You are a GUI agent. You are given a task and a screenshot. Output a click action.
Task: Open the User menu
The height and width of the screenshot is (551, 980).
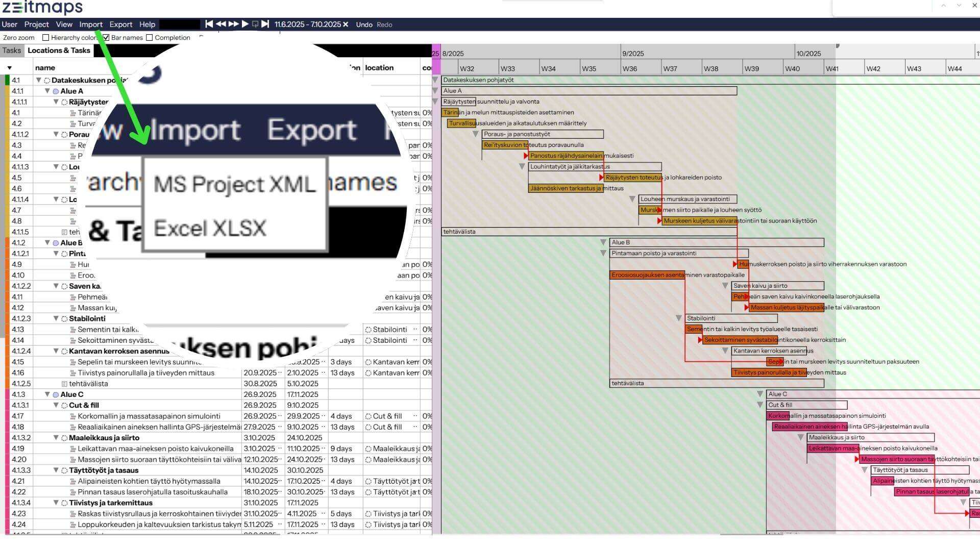pyautogui.click(x=9, y=24)
